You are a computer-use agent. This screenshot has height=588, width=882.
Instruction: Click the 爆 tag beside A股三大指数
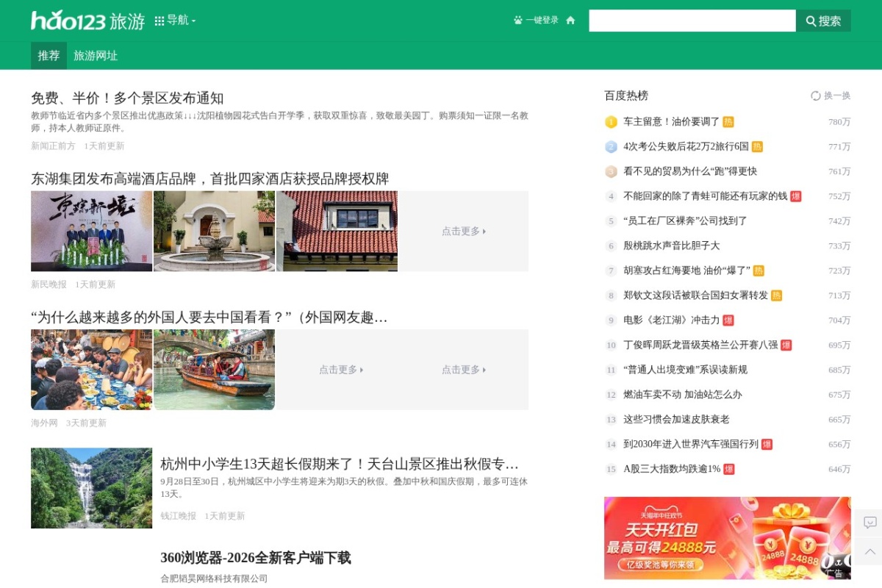729,469
